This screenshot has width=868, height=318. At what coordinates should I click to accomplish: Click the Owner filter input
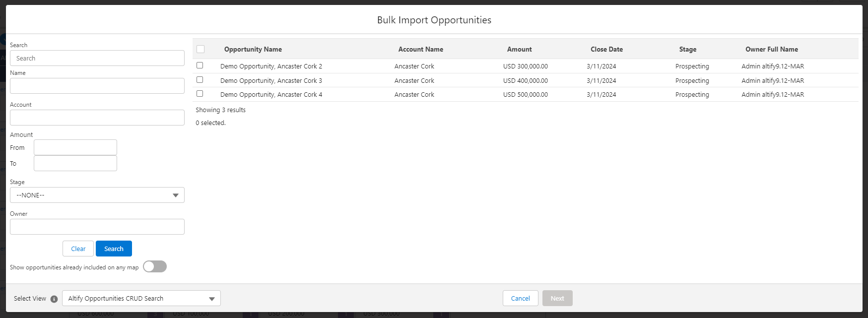pos(97,227)
